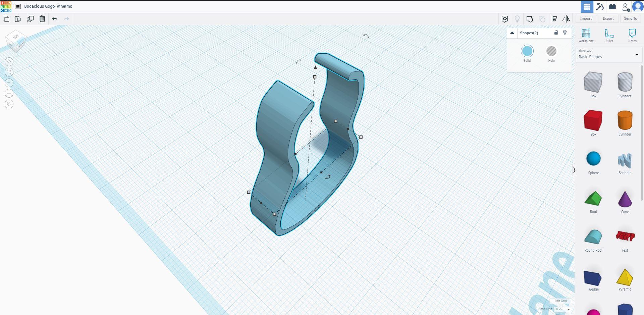This screenshot has width=644, height=315.
Task: Select the Workplane tool
Action: coord(586,36)
